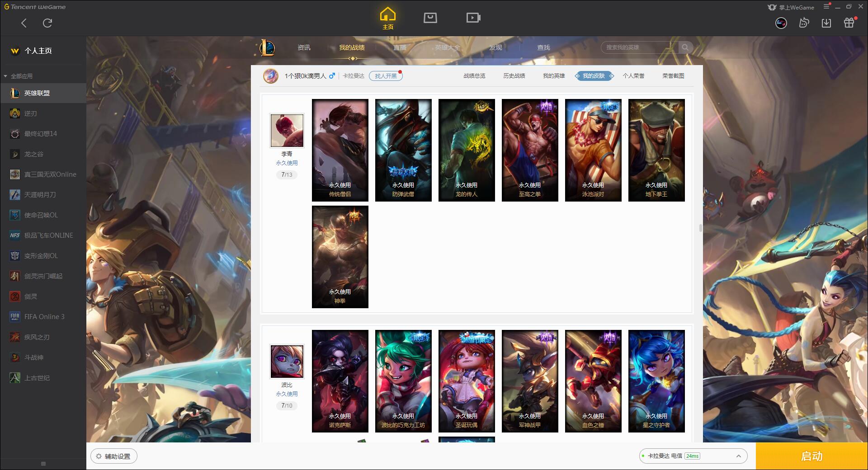Screen dimensions: 868x470
Task: Open the video live stream icon
Action: click(x=473, y=18)
